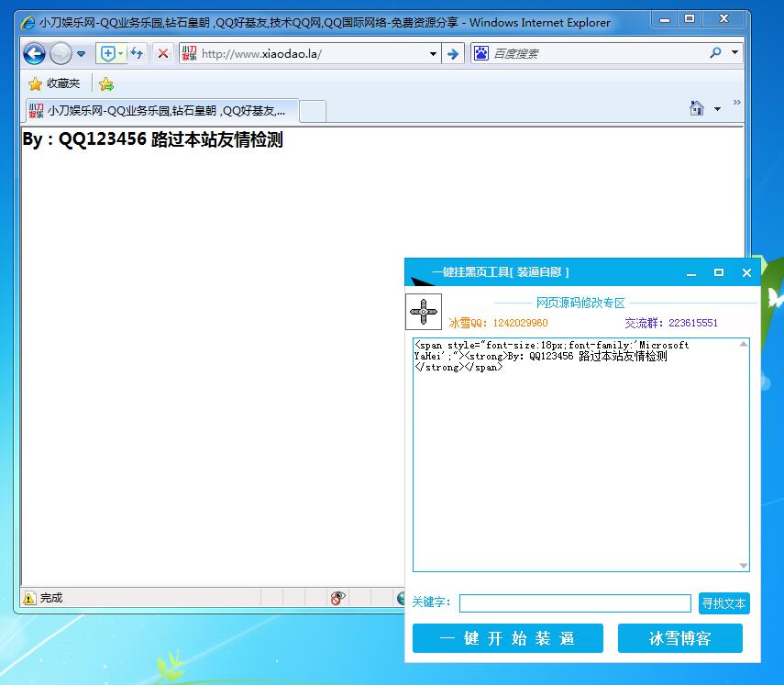Image resolution: width=784 pixels, height=685 pixels.
Task: Open the 收藏夹 favorites menu
Action: click(54, 83)
